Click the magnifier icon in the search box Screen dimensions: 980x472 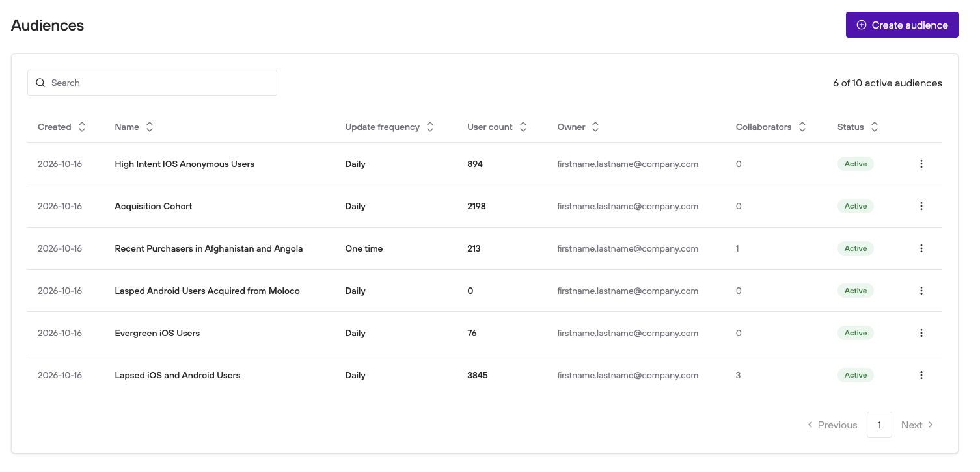pyautogui.click(x=40, y=83)
